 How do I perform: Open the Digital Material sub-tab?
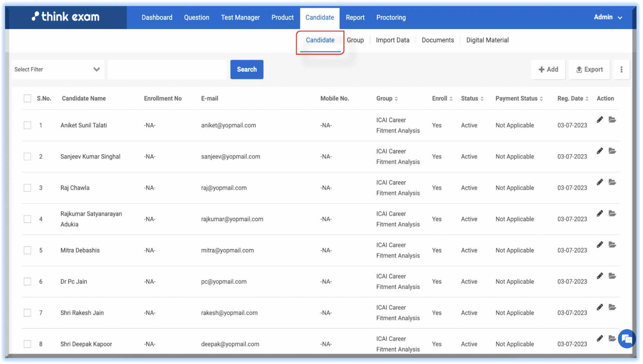coord(487,40)
